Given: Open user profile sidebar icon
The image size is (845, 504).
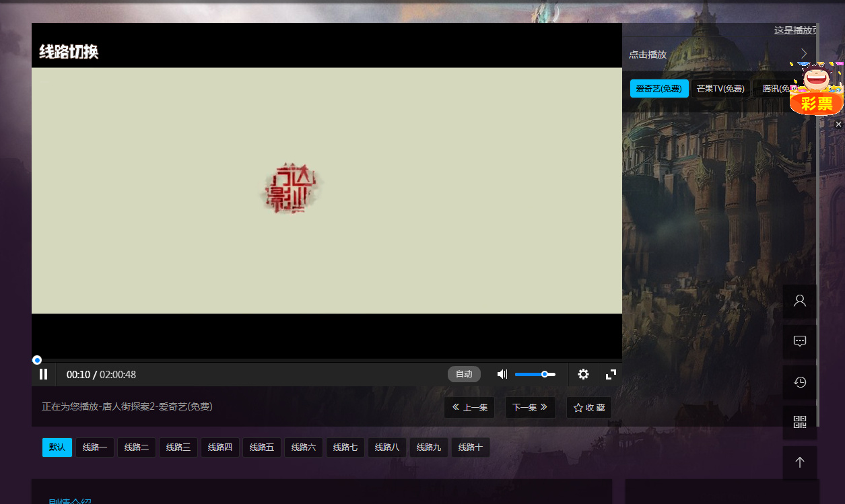Looking at the screenshot, I should click(x=799, y=301).
